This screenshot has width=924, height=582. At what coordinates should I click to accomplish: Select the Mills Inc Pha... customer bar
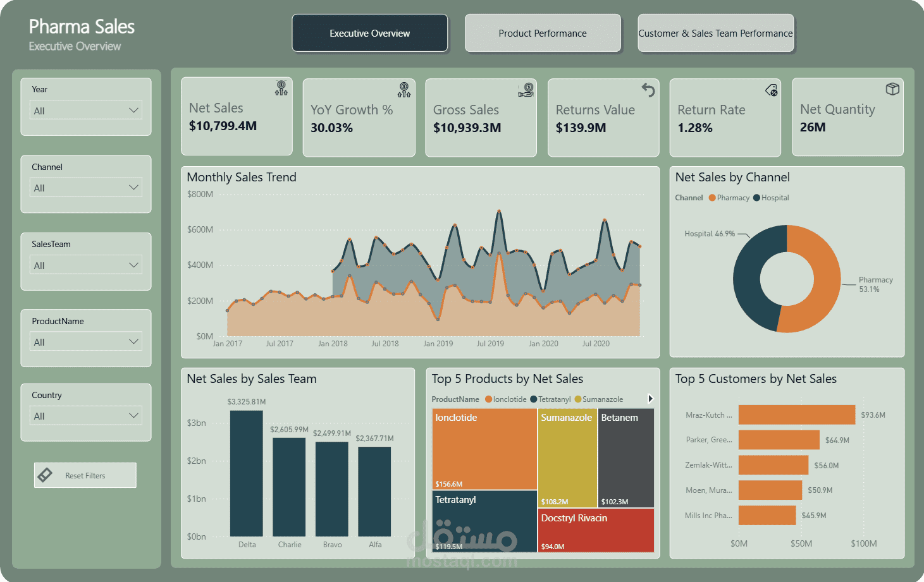coord(767,515)
